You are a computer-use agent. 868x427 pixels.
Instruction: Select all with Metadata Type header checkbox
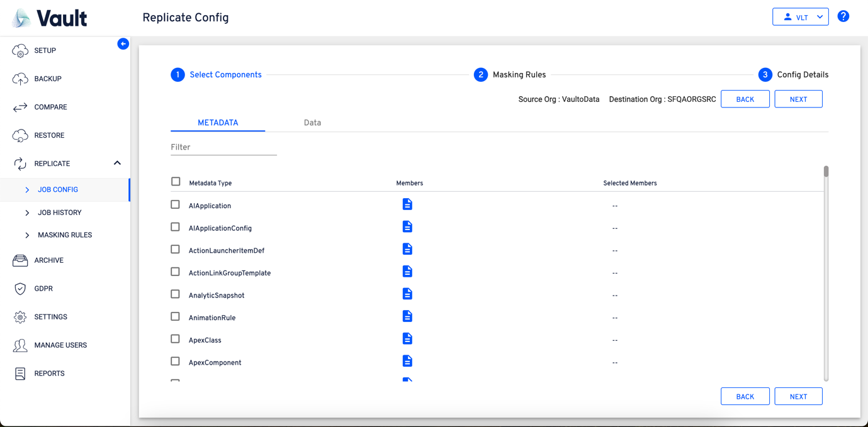tap(176, 182)
